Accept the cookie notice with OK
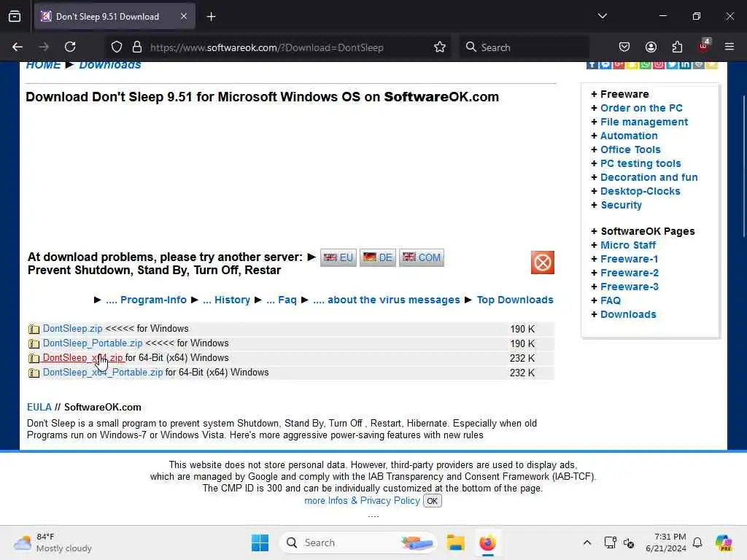The height and width of the screenshot is (560, 747). point(432,501)
